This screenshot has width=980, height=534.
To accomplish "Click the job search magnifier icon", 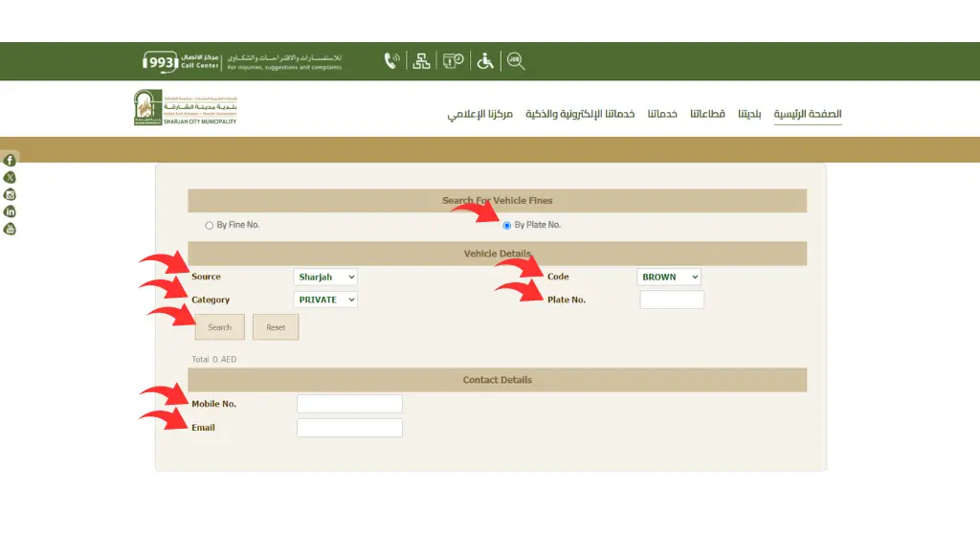I will point(516,60).
